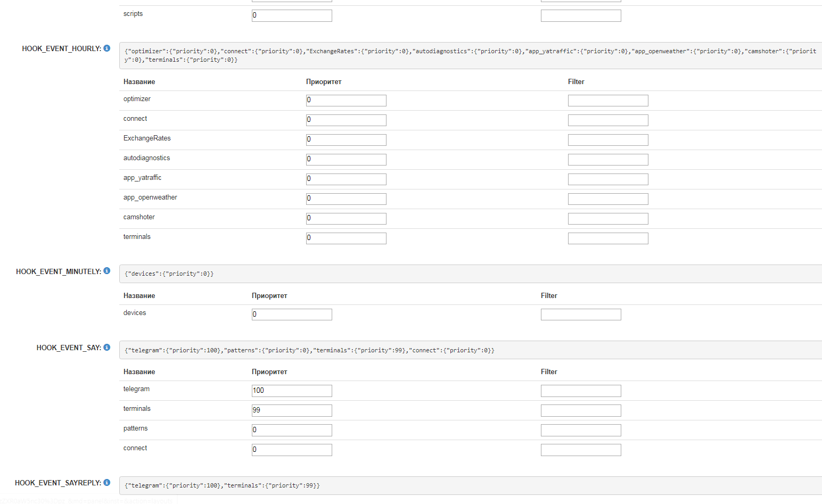Image resolution: width=822 pixels, height=504 pixels.
Task: Click the hourly terminals filter field
Action: [607, 238]
